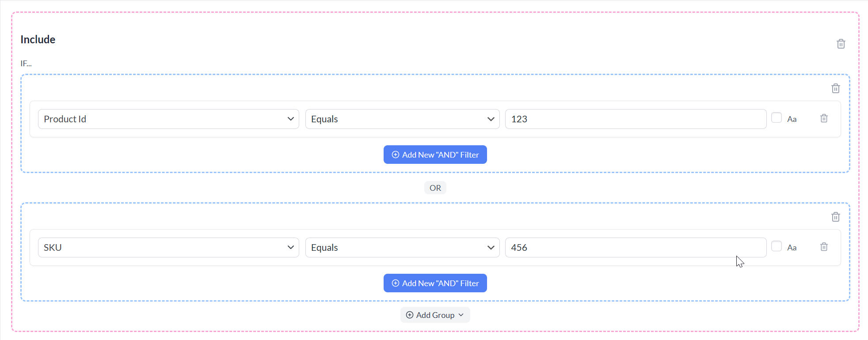Delete the entire Include rule block
This screenshot has height=340, width=868.
click(x=841, y=44)
